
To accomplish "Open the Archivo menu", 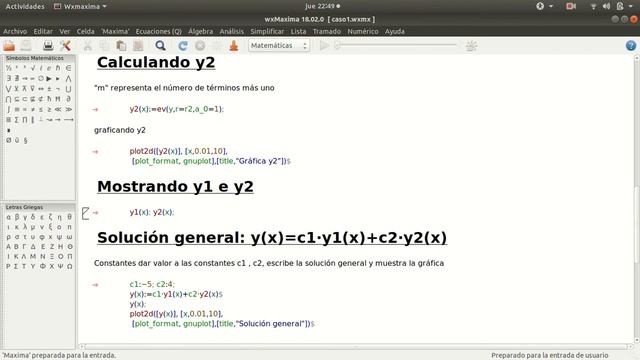I will coord(15,31).
